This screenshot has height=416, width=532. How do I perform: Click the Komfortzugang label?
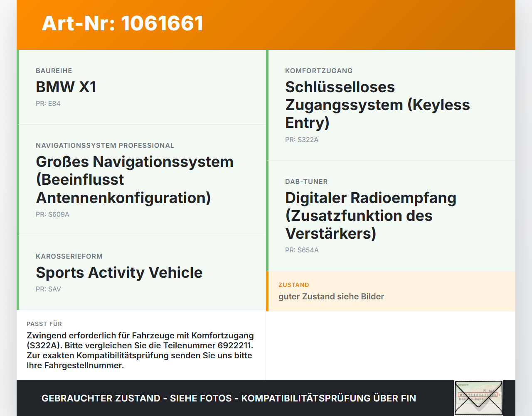319,71
